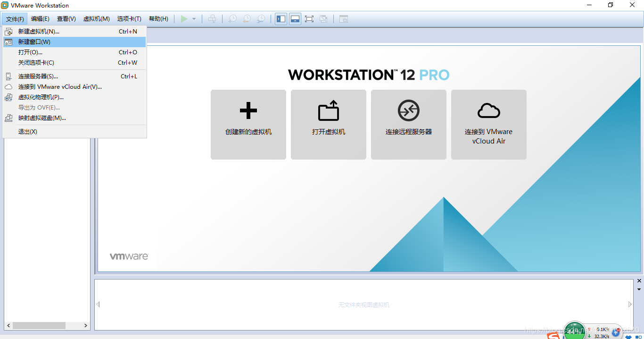Click the 打开虚拟机 folder tile
The image size is (644, 339).
[x=329, y=125]
